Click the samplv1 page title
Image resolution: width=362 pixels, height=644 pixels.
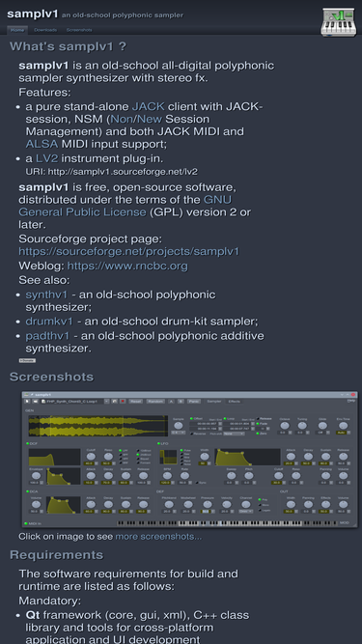click(33, 14)
